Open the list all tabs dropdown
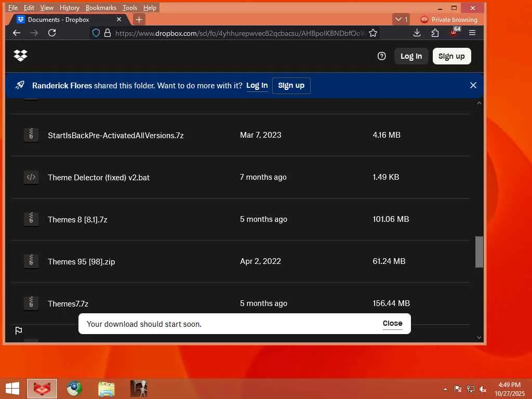Image resolution: width=532 pixels, height=399 pixels. click(x=401, y=19)
